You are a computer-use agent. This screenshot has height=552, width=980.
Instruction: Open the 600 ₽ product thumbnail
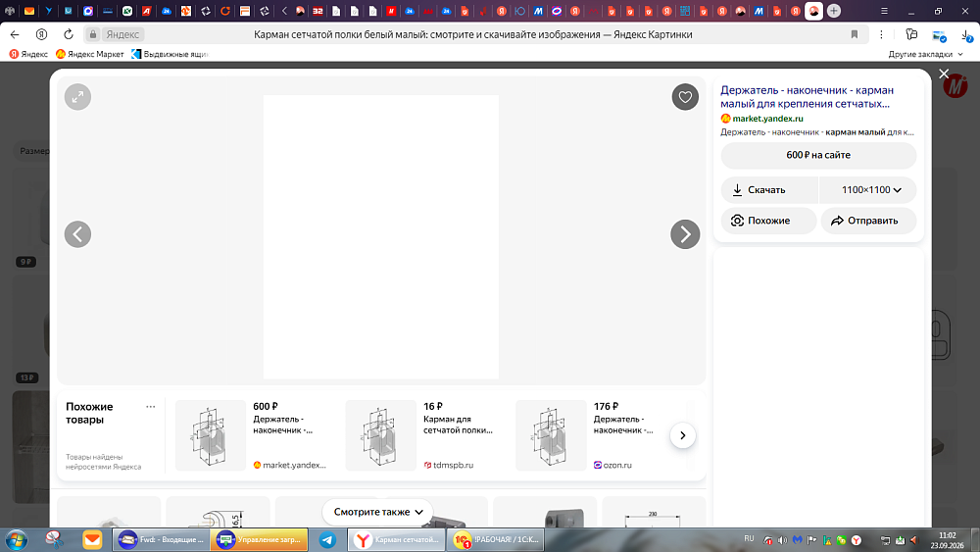pyautogui.click(x=211, y=435)
